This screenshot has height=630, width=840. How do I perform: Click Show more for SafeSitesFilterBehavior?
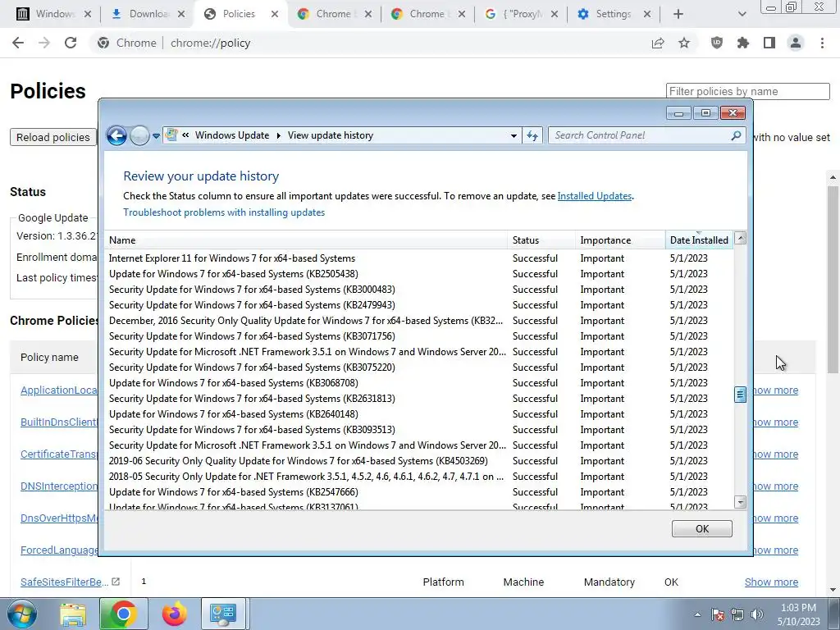pyautogui.click(x=771, y=582)
